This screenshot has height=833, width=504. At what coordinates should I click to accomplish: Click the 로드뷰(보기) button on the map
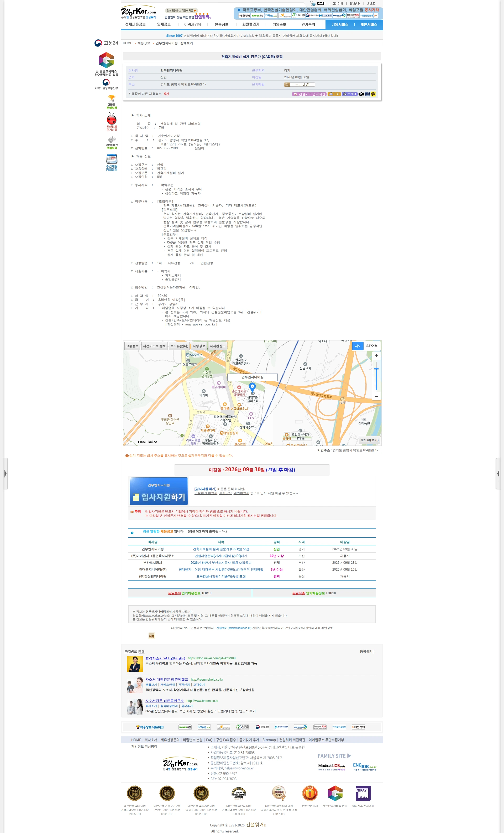pyautogui.click(x=370, y=440)
